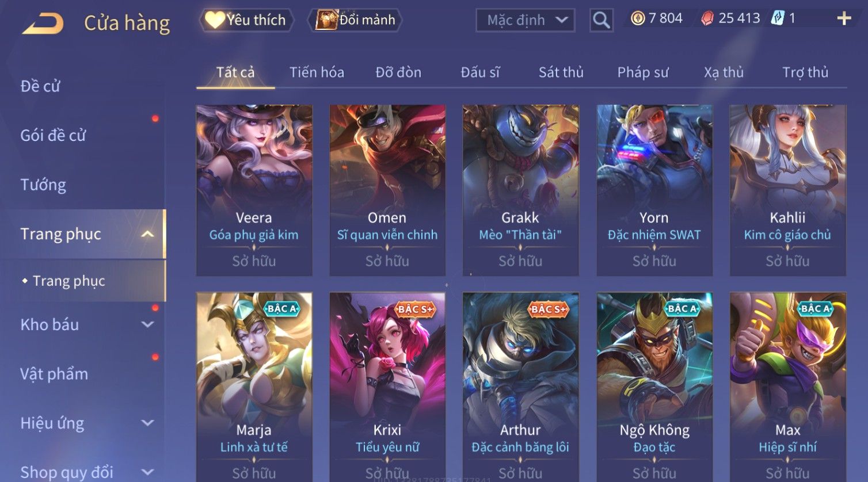868x482 pixels.
Task: Expand the Kho báu sidebar section
Action: 147,324
